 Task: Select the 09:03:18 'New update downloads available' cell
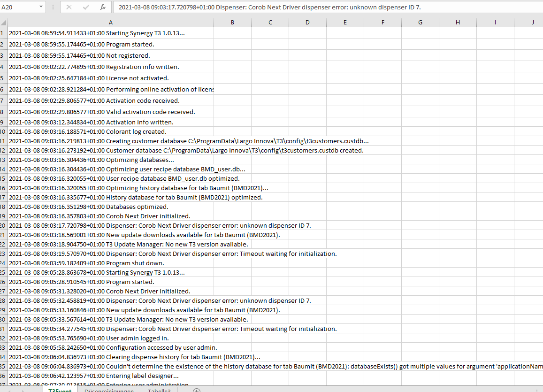tap(111, 235)
